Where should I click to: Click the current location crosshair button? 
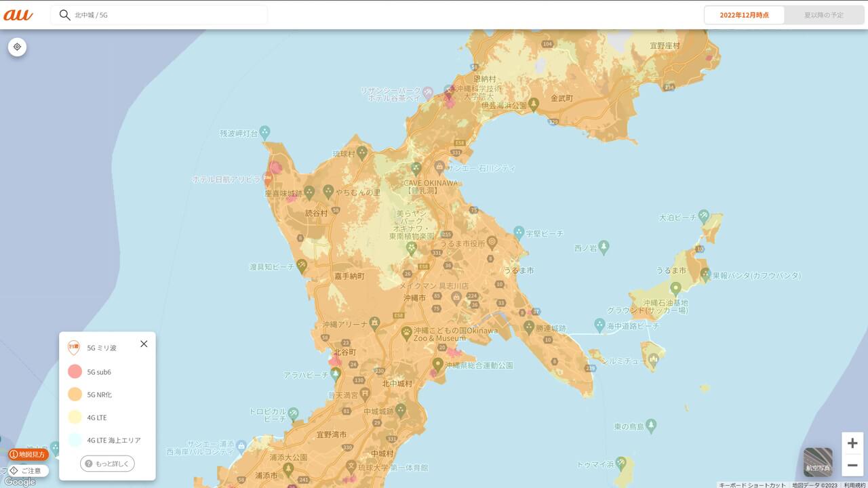click(x=17, y=47)
